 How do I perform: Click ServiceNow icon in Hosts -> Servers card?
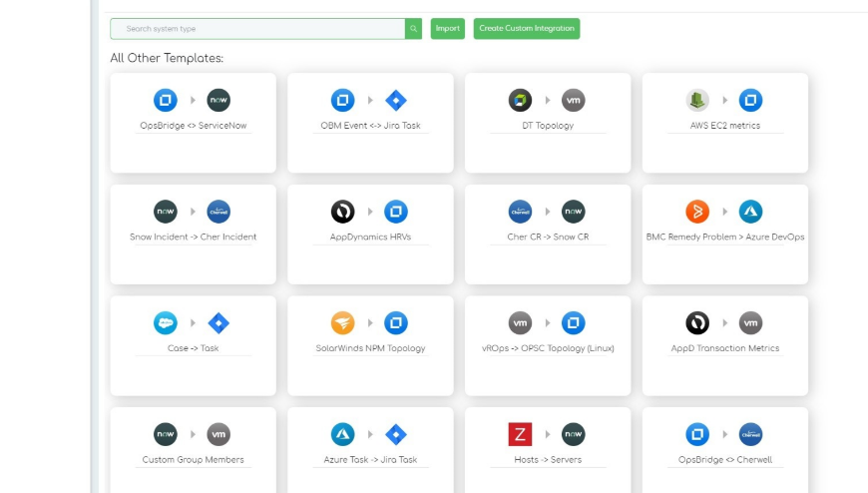(574, 434)
